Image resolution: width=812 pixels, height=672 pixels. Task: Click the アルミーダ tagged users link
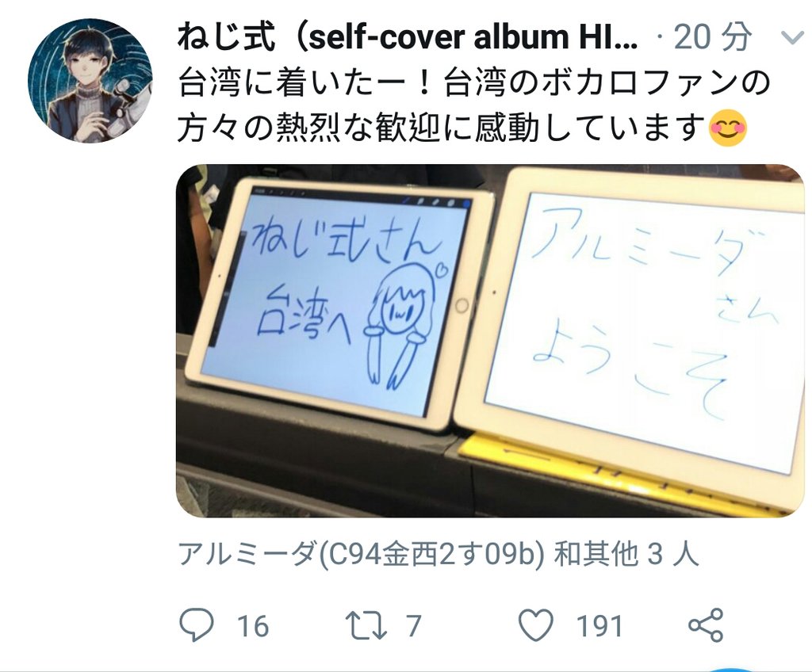438,554
